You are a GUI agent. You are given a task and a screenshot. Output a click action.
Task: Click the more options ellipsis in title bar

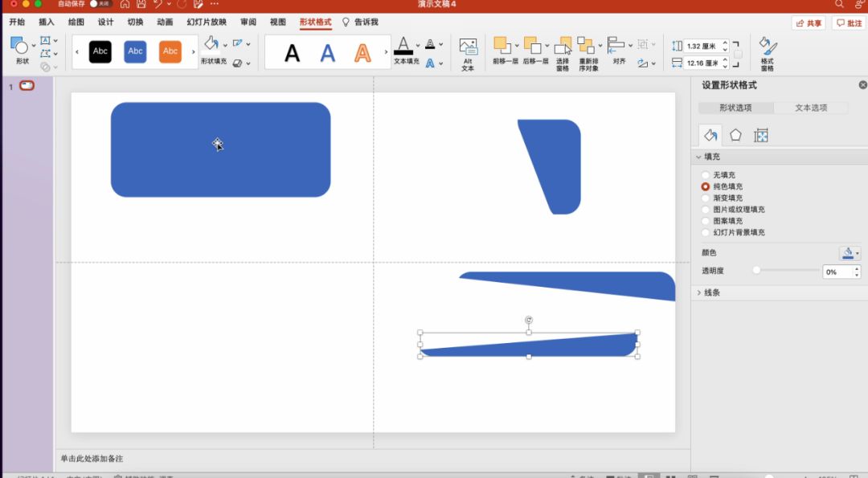tap(215, 4)
